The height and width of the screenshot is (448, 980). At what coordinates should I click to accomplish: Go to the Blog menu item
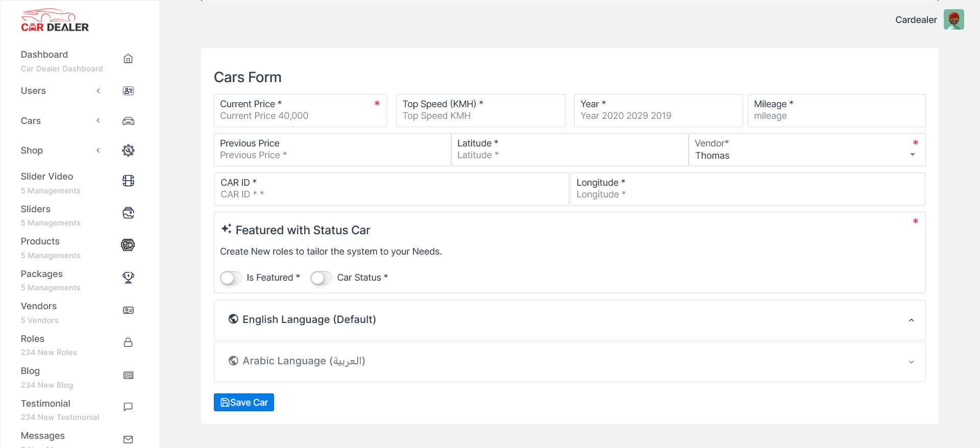30,371
